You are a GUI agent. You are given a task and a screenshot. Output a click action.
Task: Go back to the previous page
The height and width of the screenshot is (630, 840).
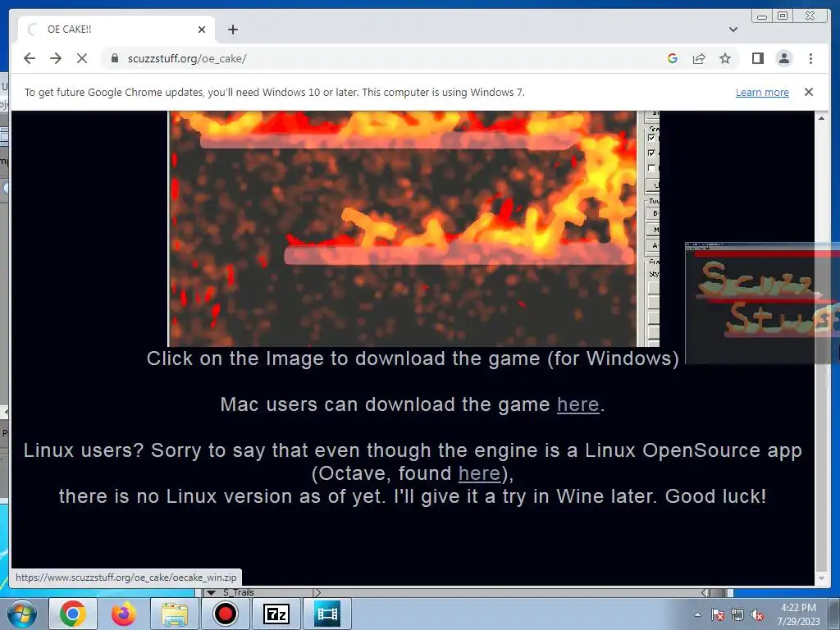pos(30,58)
